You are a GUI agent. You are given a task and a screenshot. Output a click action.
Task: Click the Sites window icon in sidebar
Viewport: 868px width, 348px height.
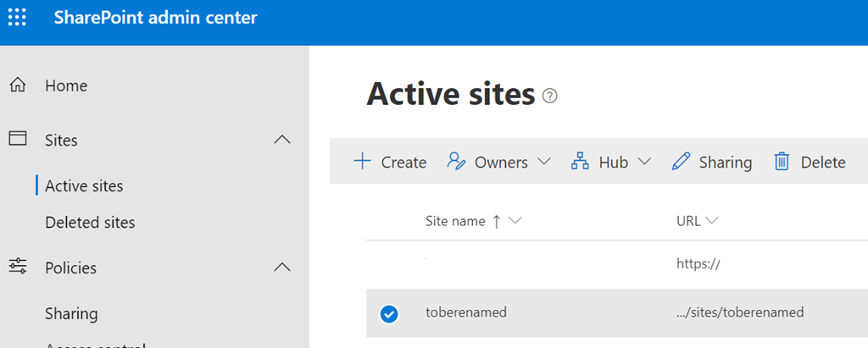point(17,139)
